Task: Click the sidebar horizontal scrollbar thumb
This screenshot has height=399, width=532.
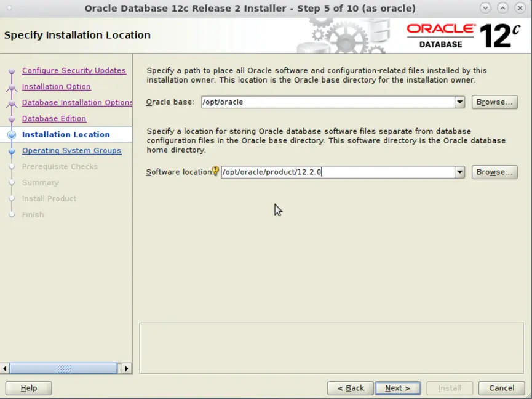Action: point(63,368)
